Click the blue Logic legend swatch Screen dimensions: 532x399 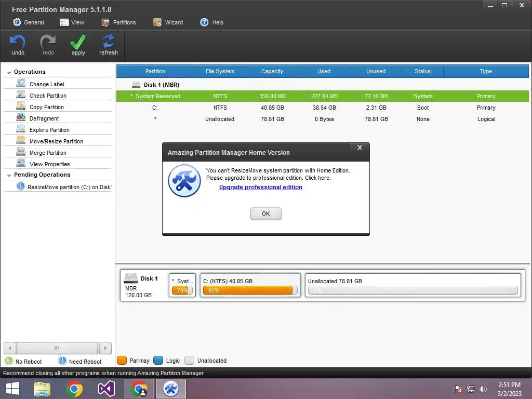coord(158,361)
